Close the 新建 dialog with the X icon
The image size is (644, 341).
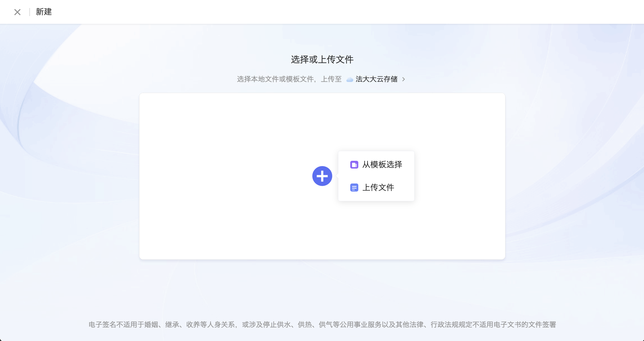click(17, 12)
